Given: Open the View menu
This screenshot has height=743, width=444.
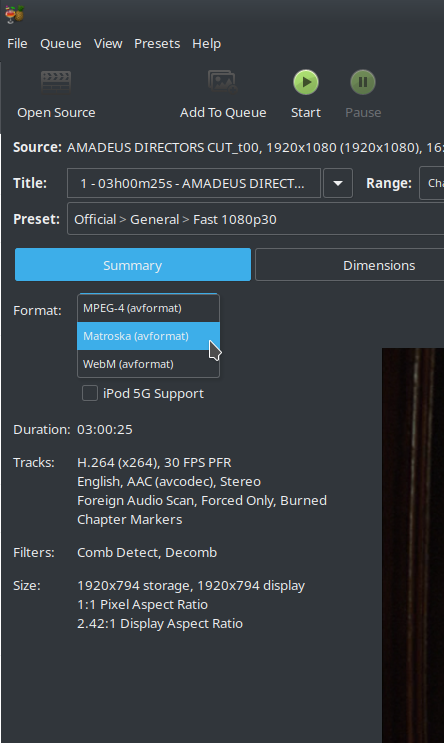Looking at the screenshot, I should tap(108, 44).
